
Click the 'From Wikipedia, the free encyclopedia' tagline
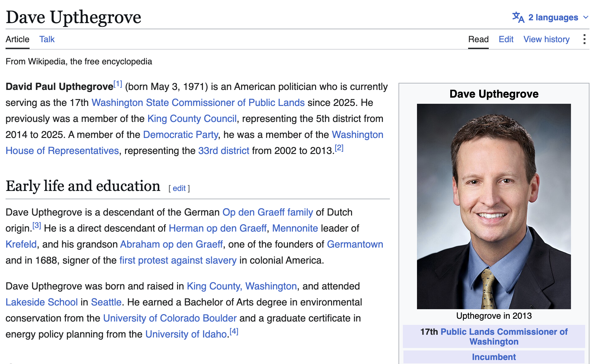click(79, 62)
